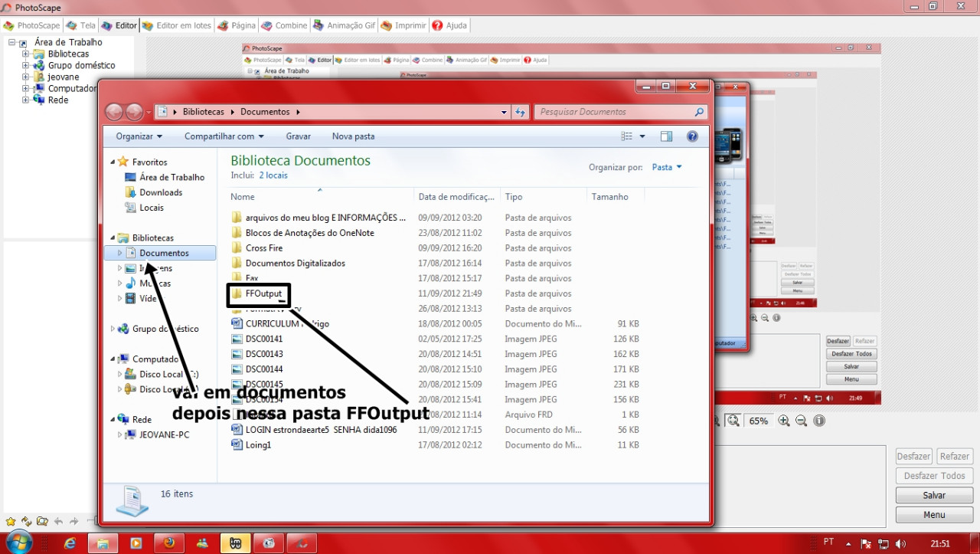Open Internet Explorer from the taskbar
Screen dimensions: 980x554
70,543
